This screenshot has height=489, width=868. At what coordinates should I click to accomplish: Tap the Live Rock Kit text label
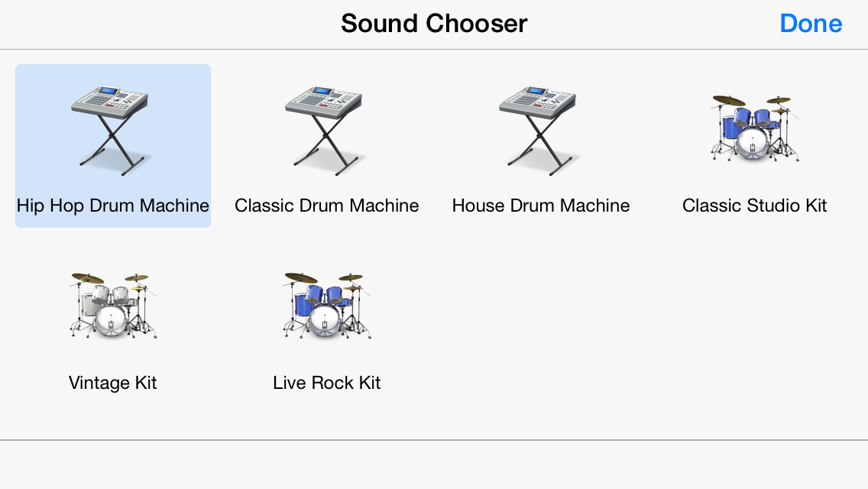point(326,383)
